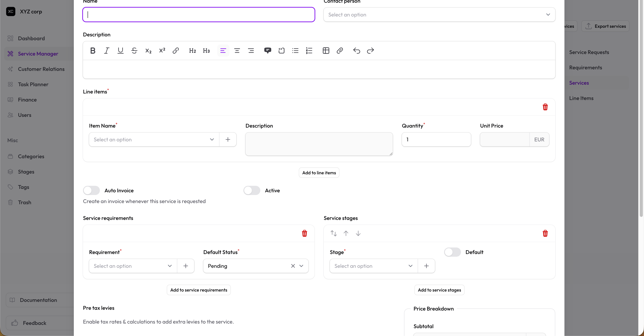Add a new stage with plus button
Screen dimensions: 644x336
coord(426,266)
